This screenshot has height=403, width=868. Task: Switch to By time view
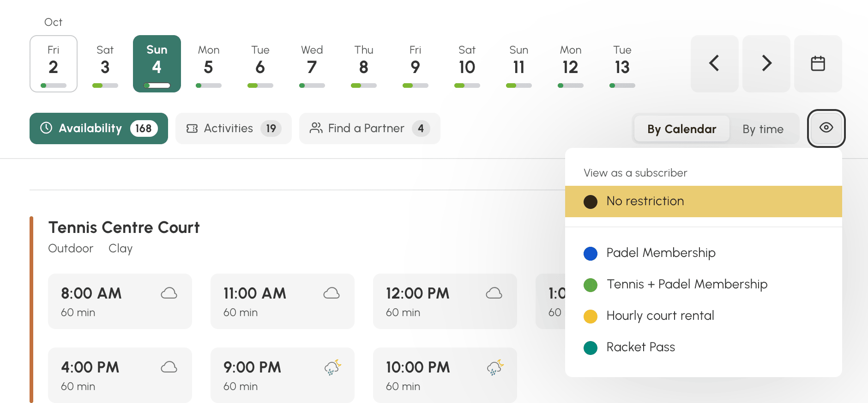(x=763, y=129)
